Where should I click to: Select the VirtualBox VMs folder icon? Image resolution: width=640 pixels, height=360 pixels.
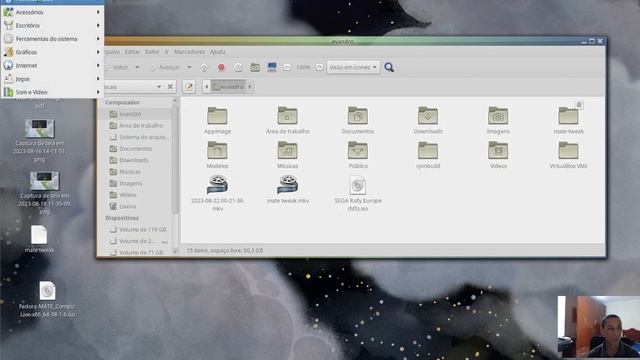568,151
